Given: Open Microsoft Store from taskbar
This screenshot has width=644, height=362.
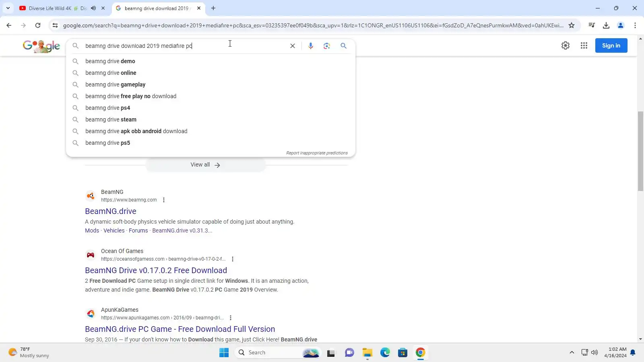Looking at the screenshot, I should pos(403,353).
